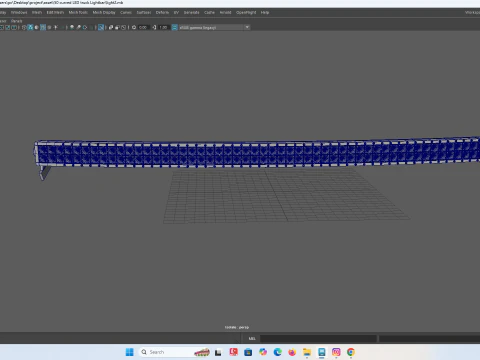Select the gray mounting bracket under the bar
The height and width of the screenshot is (360, 480).
pyautogui.click(x=45, y=173)
